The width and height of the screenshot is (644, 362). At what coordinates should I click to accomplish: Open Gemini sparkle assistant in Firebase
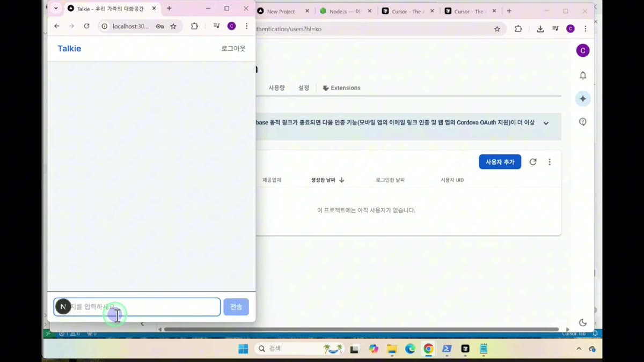(583, 99)
